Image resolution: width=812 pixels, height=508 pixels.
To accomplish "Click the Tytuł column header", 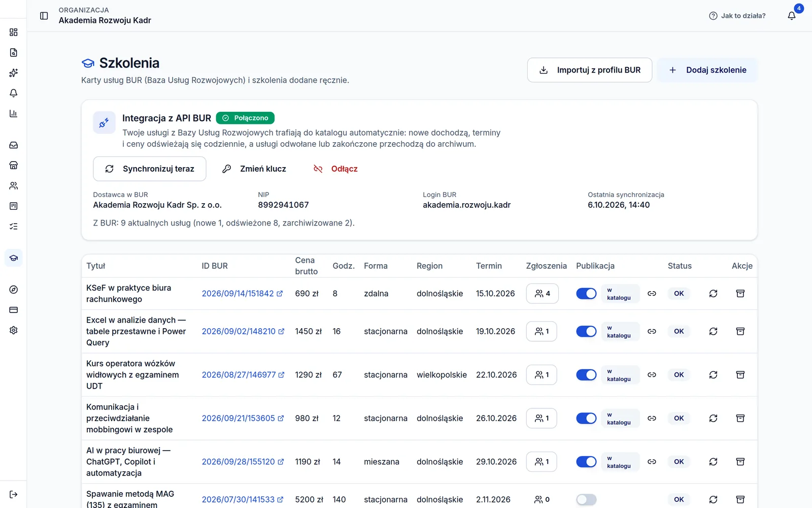I will [96, 266].
